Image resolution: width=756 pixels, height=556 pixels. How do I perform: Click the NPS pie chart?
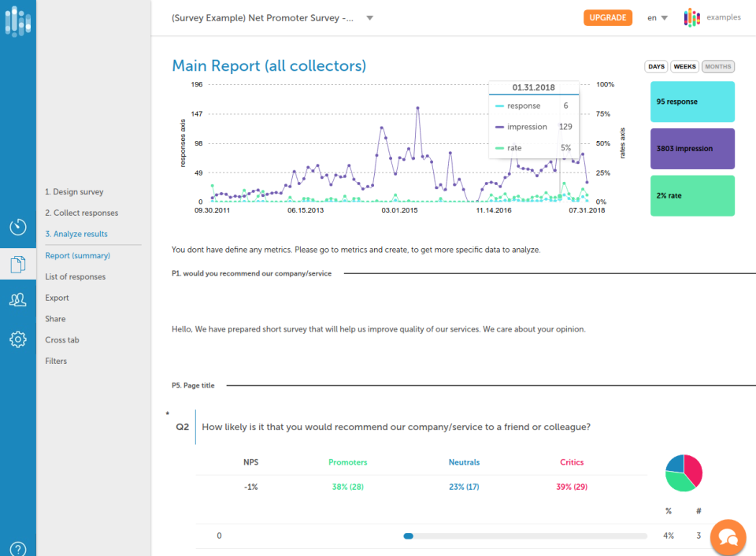[x=684, y=473]
